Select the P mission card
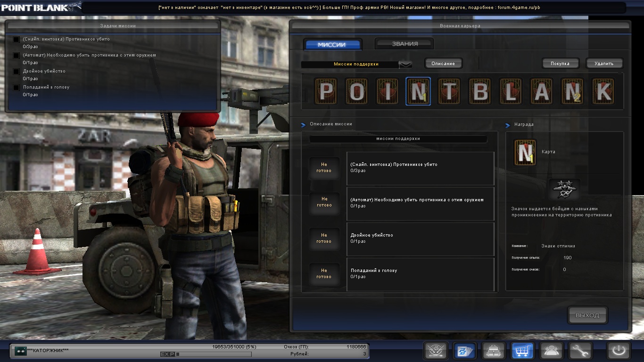 pyautogui.click(x=326, y=91)
